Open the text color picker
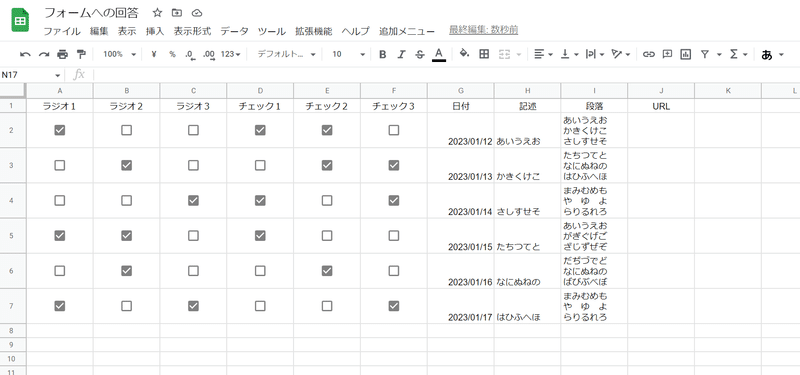 click(x=438, y=54)
